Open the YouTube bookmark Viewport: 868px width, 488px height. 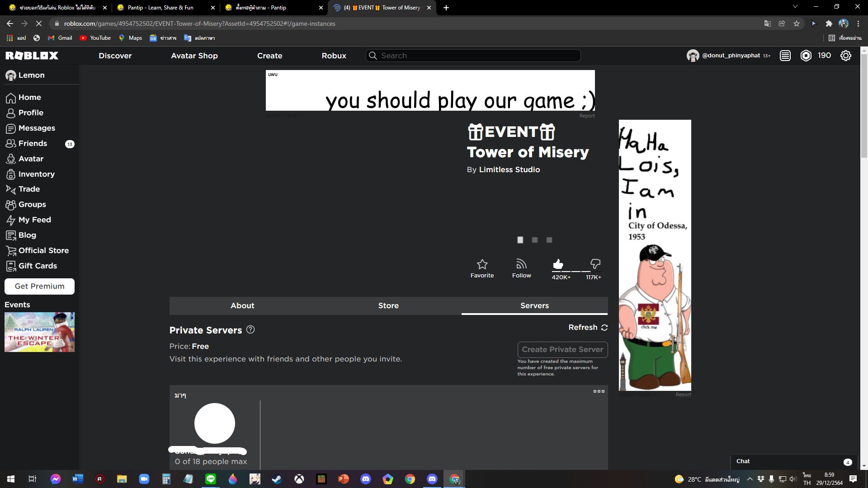coord(95,38)
